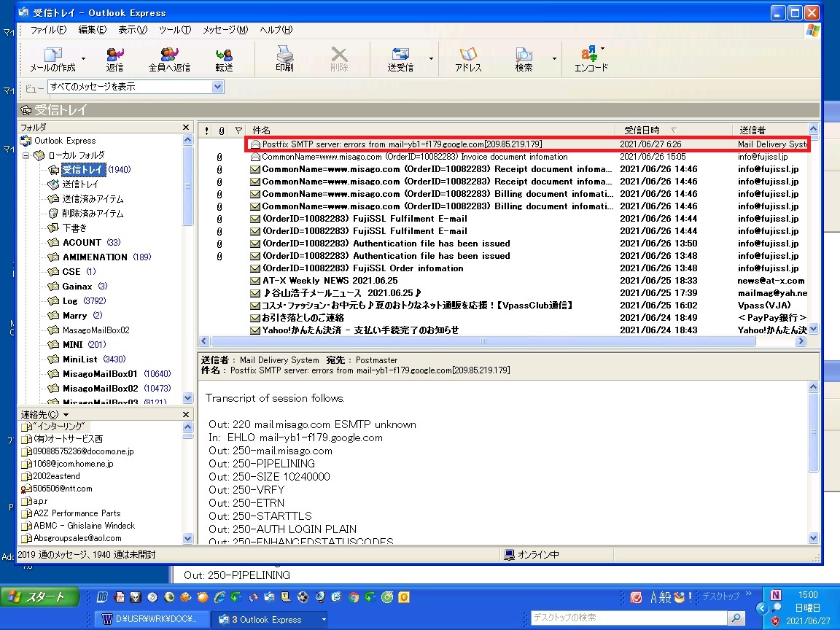Sort messages by 受信日時 column header
Screen dimensions: 840x630
coord(674,131)
